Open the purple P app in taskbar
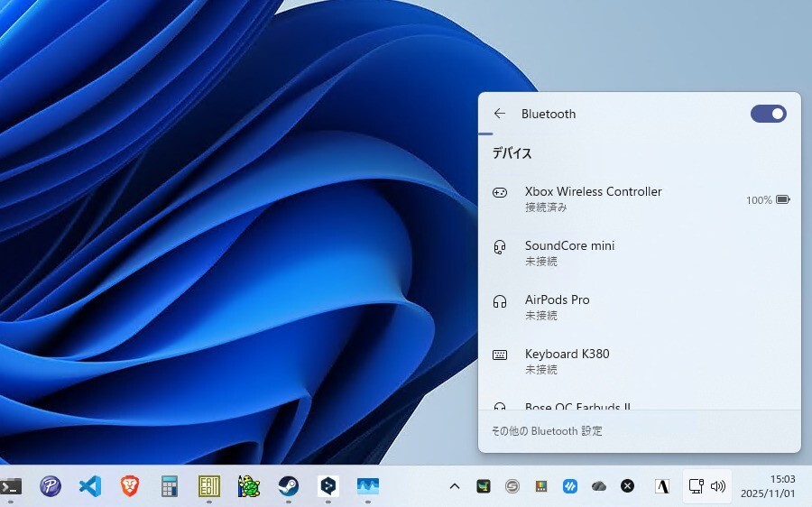Screen dimensions: 812x507 pos(51,486)
